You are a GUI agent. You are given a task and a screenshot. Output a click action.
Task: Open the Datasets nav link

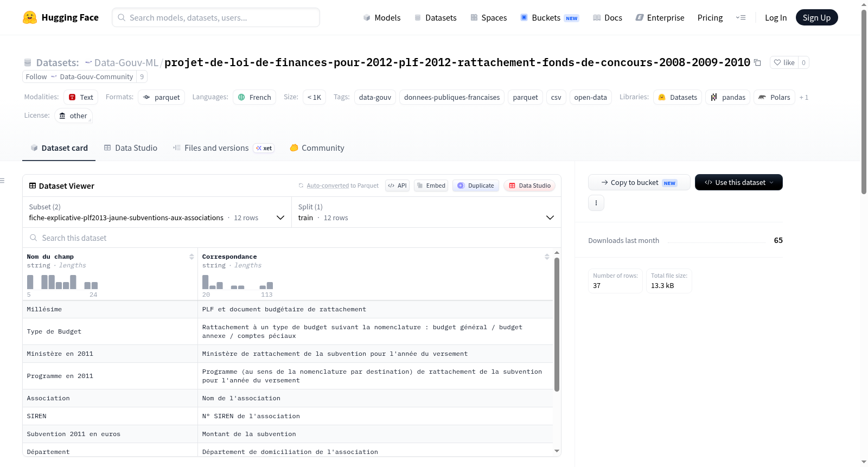pos(435,17)
